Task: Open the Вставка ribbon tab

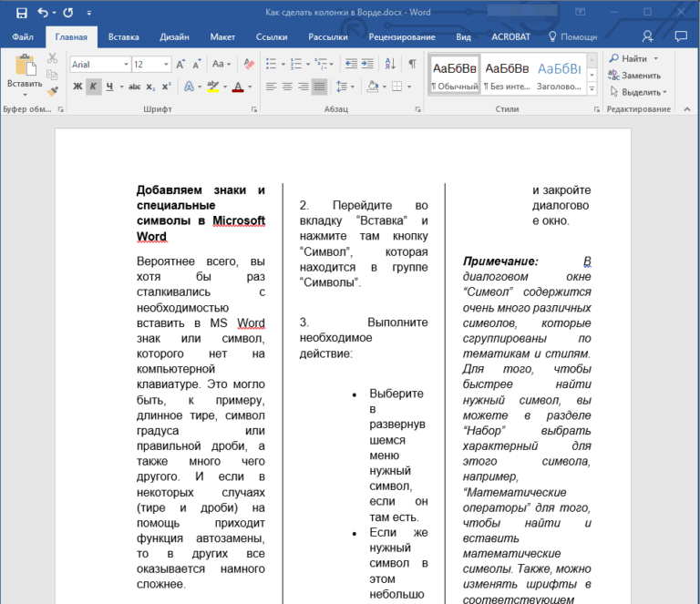Action: coord(123,37)
